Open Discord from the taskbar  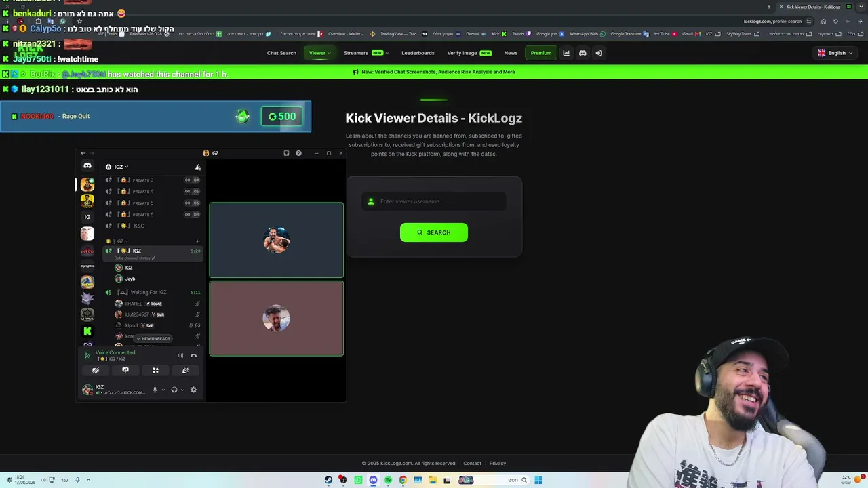373,480
